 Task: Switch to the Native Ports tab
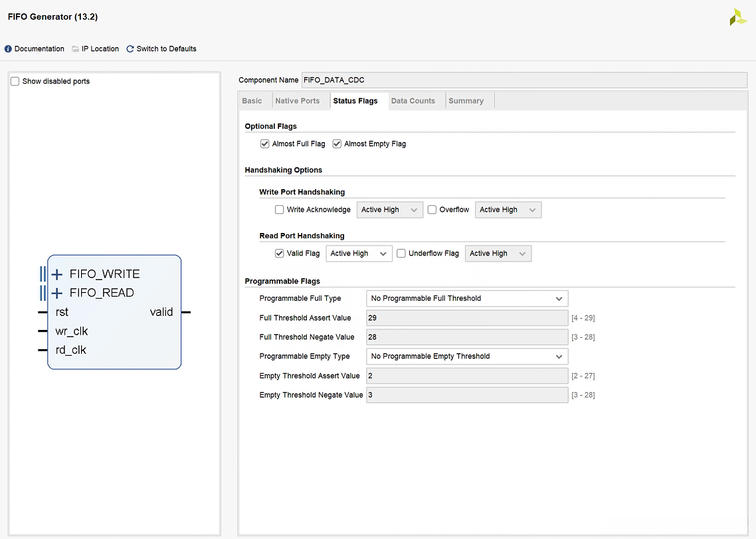[297, 101]
